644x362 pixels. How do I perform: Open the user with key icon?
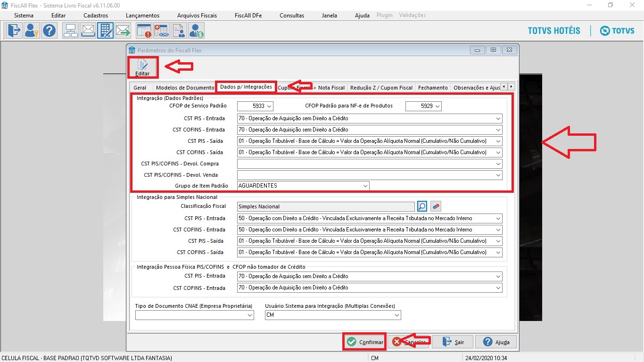tap(32, 31)
